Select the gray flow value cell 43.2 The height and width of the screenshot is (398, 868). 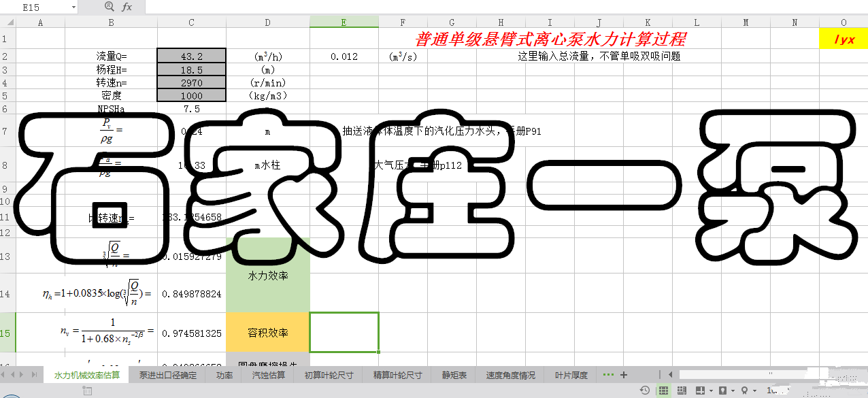[191, 56]
